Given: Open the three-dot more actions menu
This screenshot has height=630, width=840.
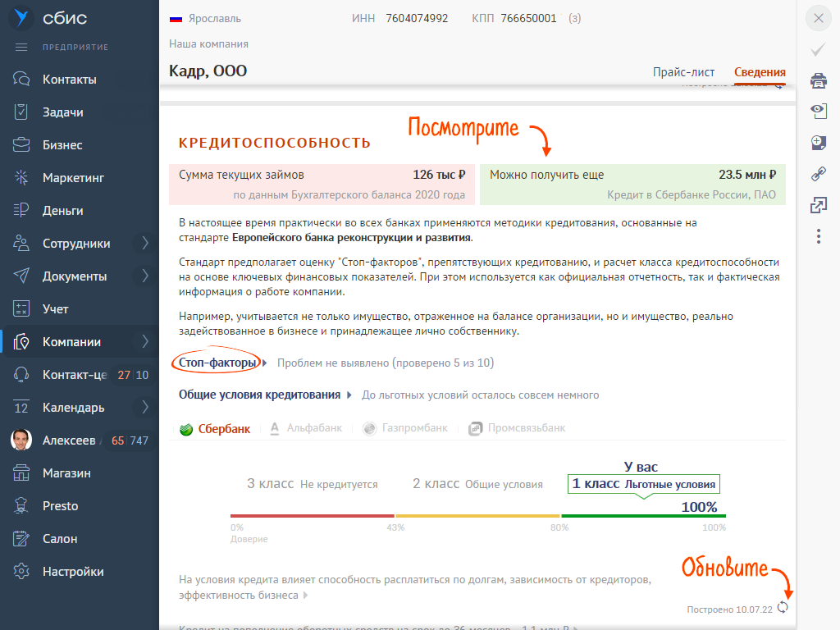Looking at the screenshot, I should tap(819, 236).
